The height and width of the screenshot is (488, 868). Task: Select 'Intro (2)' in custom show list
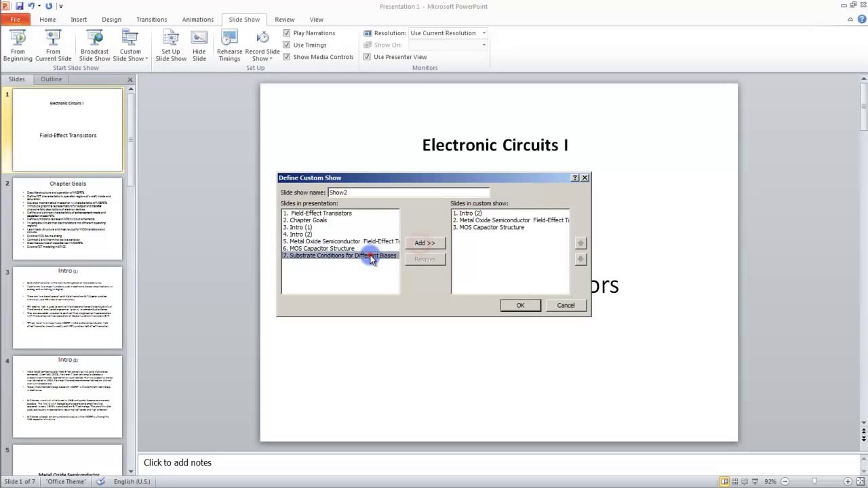coord(510,213)
